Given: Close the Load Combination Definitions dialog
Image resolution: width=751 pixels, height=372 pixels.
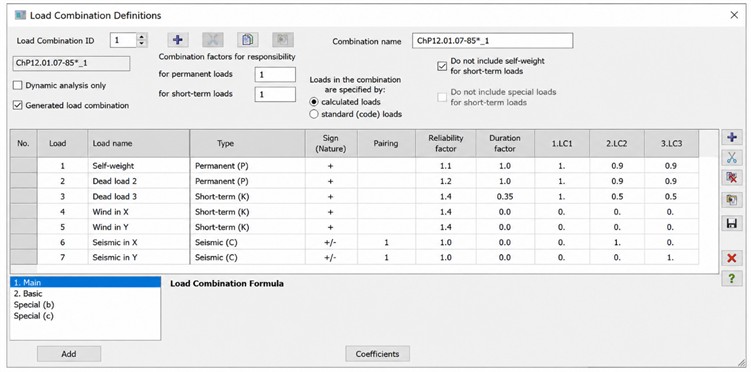Looking at the screenshot, I should pos(734,15).
